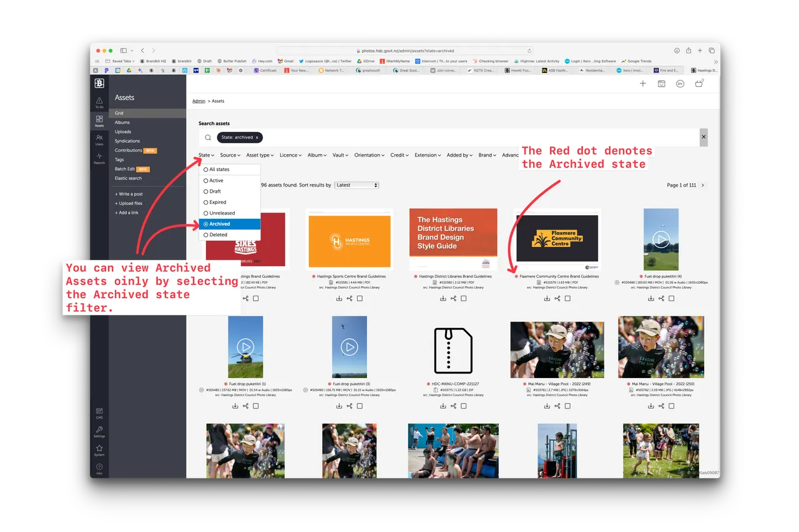Viewport: 799px width, 532px height.
Task: Click Upload files link
Action: click(129, 203)
